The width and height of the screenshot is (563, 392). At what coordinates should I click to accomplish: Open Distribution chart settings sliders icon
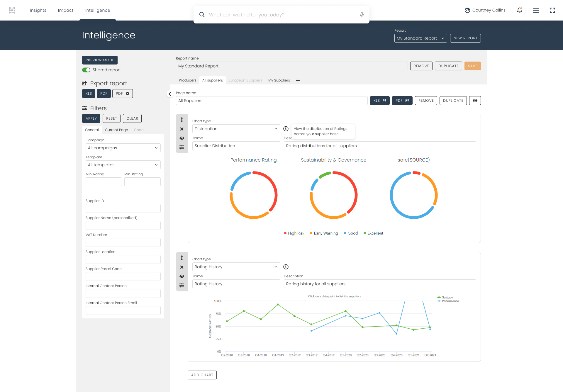tap(182, 147)
